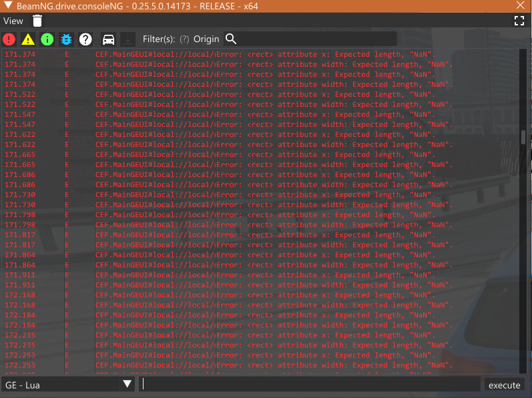532x398 pixels.
Task: Click the scroll-to-bottom arrow icon
Action: (x=127, y=39)
